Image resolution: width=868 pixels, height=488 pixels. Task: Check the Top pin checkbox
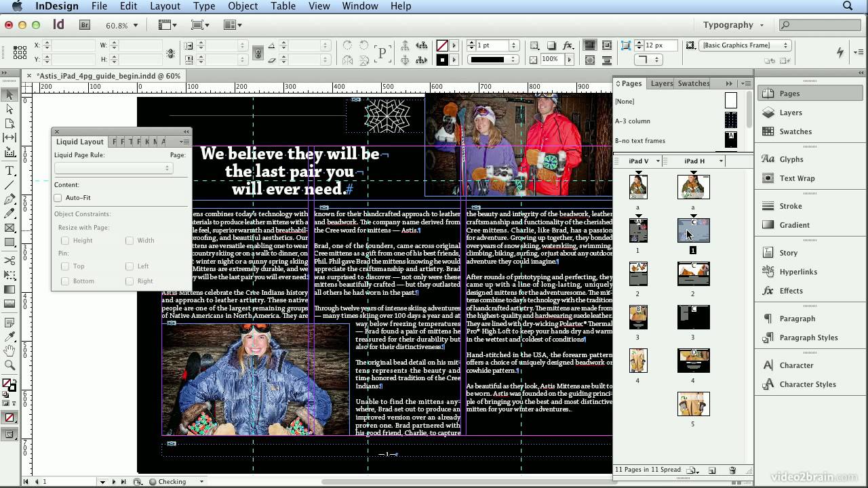point(65,266)
